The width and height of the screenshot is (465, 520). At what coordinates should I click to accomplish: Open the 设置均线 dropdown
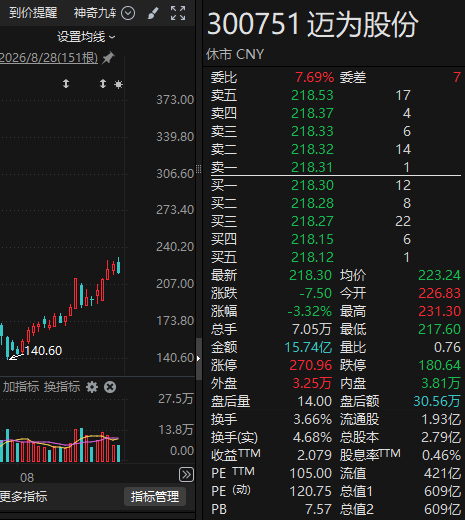tap(86, 37)
